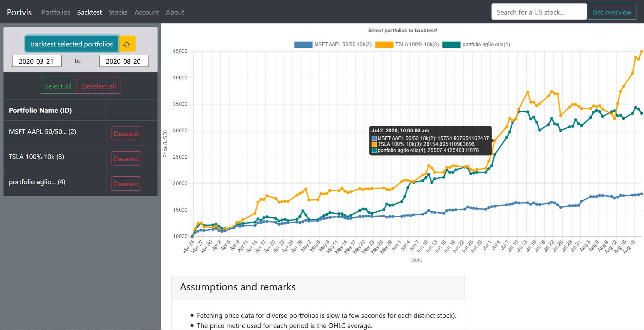Screen dimensions: 644x330
Task: Click the 45000 y-axis tick label
Action: [180, 51]
